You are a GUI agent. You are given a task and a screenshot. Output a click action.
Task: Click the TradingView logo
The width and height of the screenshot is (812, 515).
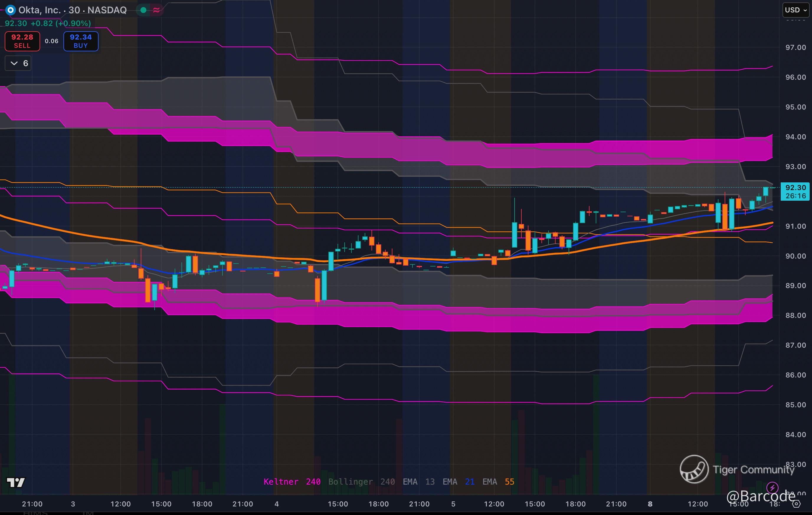tap(16, 482)
